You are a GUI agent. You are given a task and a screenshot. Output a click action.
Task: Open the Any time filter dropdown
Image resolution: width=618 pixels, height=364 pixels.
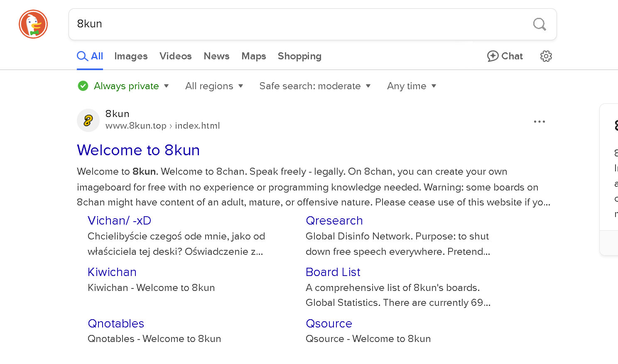click(412, 86)
